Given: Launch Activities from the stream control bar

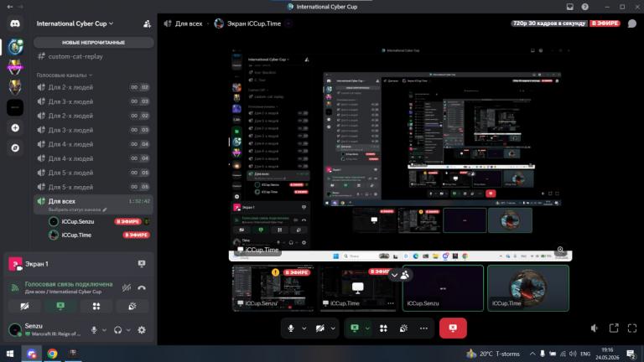Looking at the screenshot, I should tap(383, 328).
